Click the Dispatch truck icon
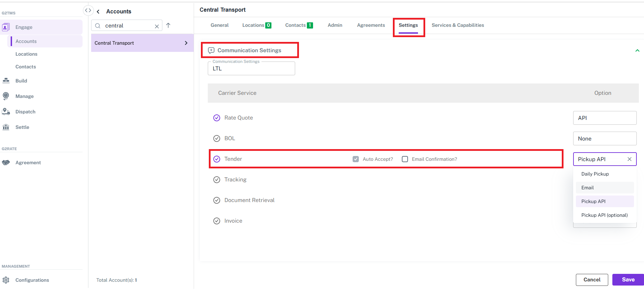 click(6, 112)
